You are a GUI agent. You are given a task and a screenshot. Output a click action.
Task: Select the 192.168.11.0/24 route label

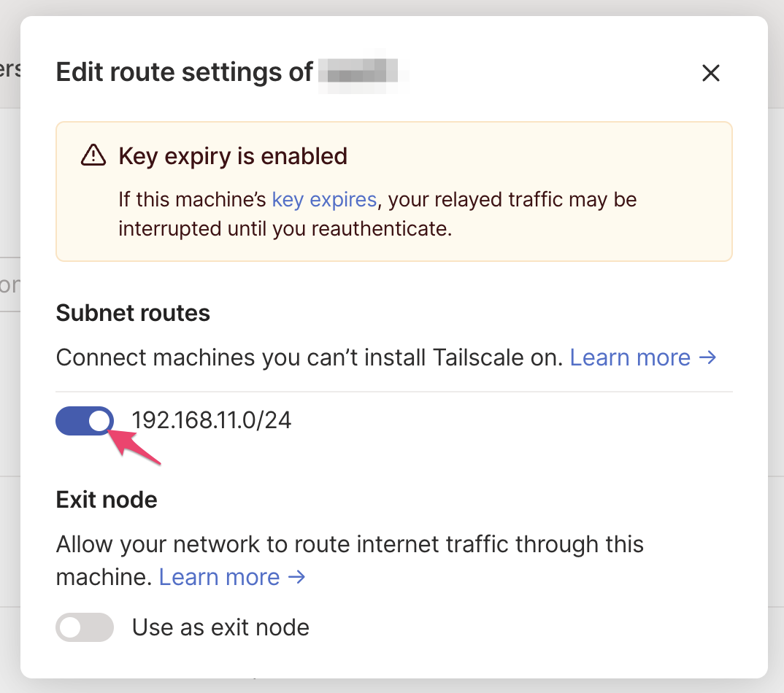pos(211,420)
